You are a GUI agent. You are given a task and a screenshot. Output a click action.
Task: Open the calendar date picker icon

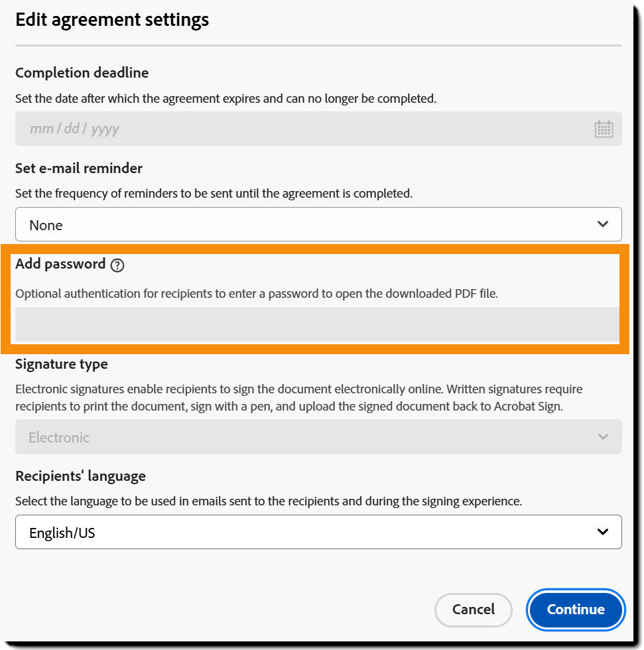point(604,129)
